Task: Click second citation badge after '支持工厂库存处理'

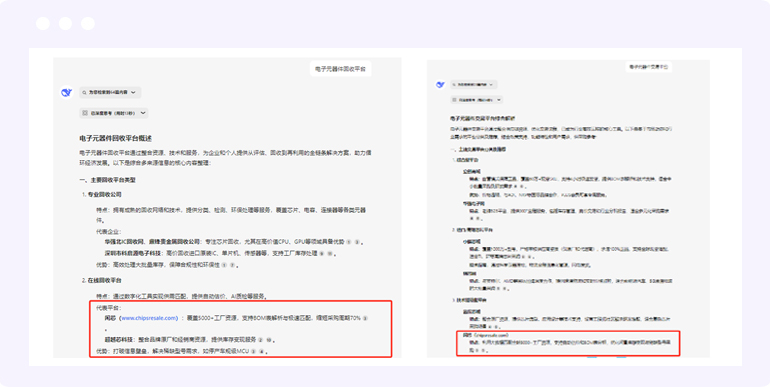Action: 330,254
